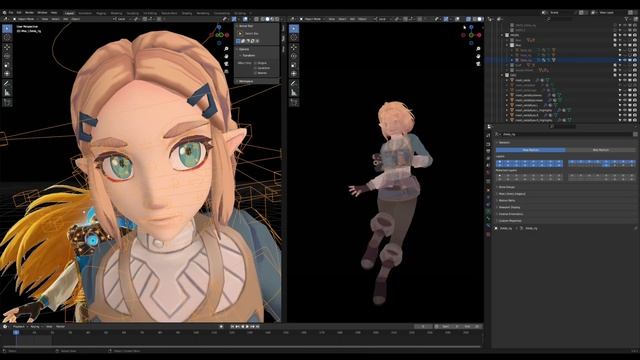Image resolution: width=640 pixels, height=360 pixels.
Task: Switch to material preview shading in left viewport
Action: tap(272, 19)
